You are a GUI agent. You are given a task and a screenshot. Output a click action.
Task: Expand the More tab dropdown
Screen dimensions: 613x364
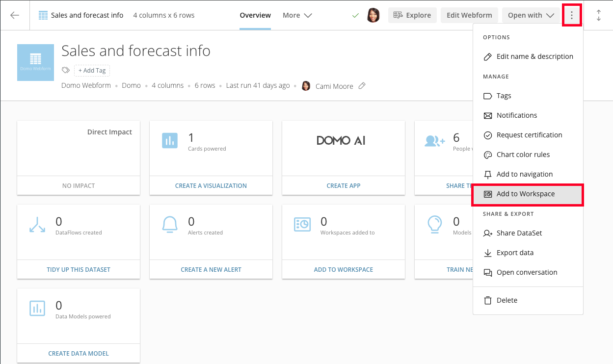pyautogui.click(x=297, y=15)
